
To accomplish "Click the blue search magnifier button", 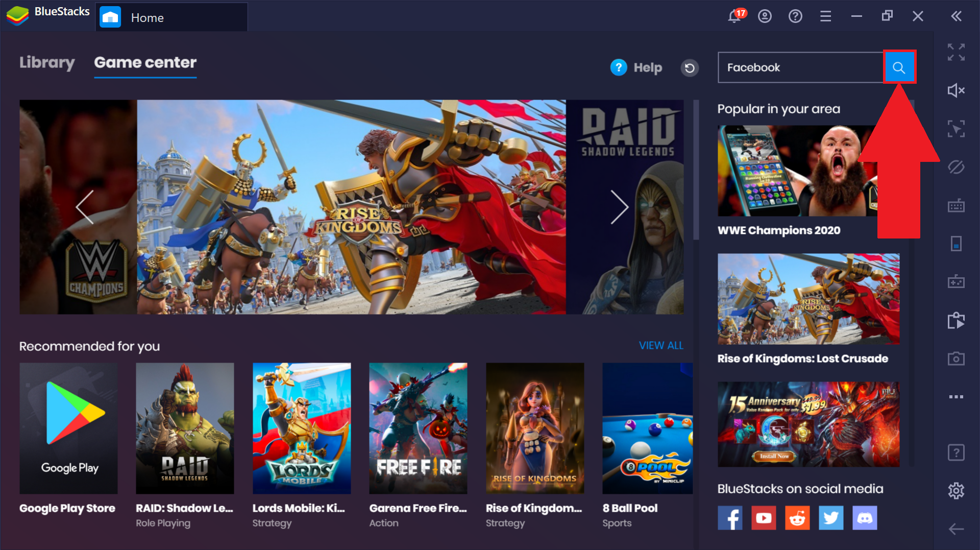I will coord(899,67).
